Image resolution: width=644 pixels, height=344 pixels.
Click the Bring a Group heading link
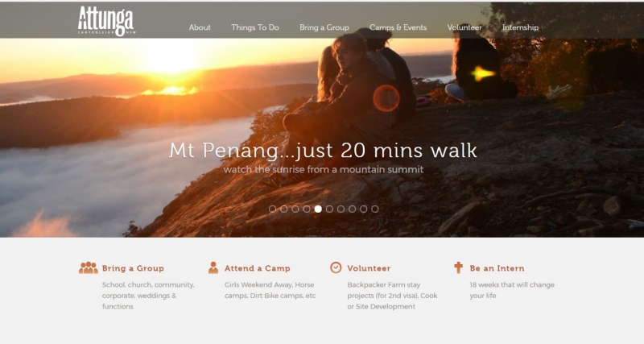133,268
